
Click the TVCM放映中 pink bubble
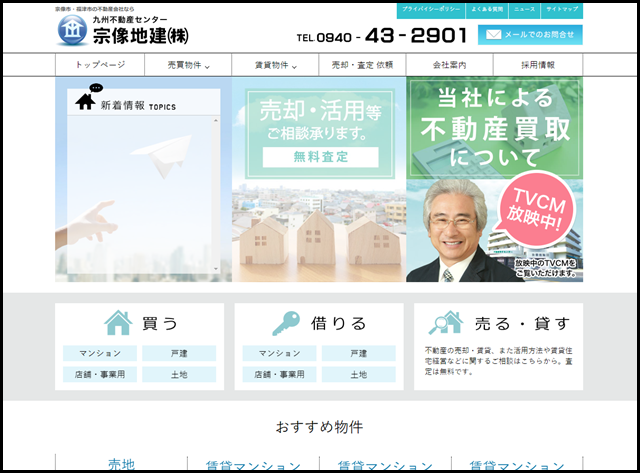[536, 210]
